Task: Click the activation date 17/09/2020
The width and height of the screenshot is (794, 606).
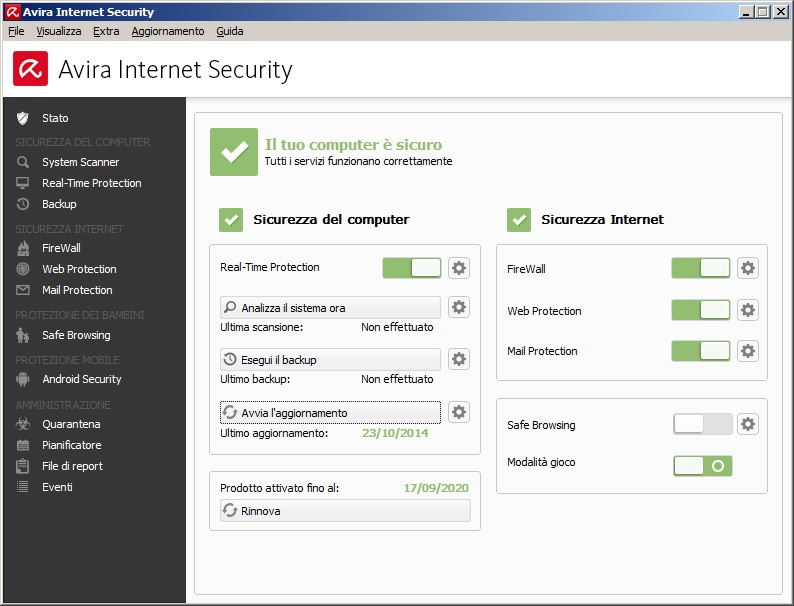Action: click(436, 488)
